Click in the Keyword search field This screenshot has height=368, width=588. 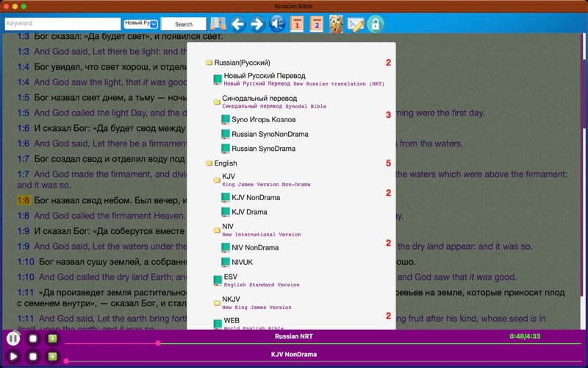pos(62,24)
